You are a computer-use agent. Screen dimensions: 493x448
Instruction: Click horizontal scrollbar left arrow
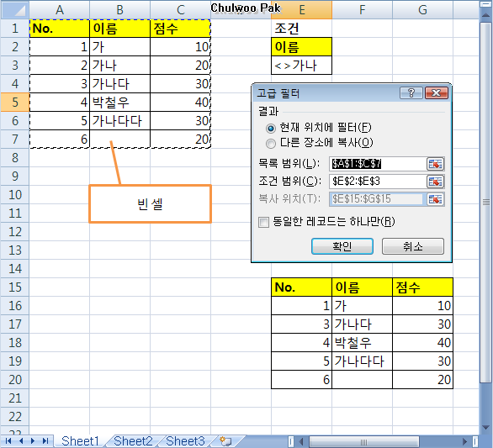[x=301, y=441]
